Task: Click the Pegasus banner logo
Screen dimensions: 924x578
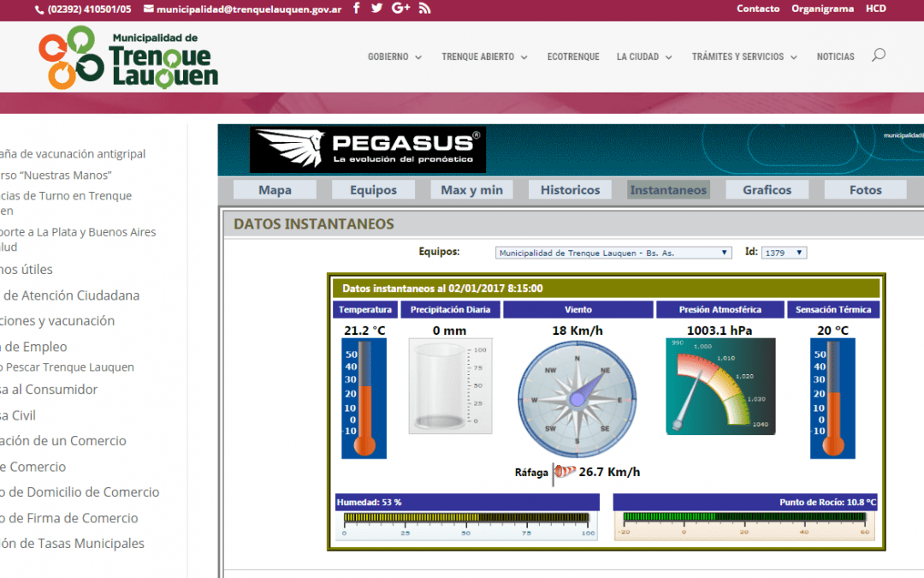Action: (x=368, y=150)
